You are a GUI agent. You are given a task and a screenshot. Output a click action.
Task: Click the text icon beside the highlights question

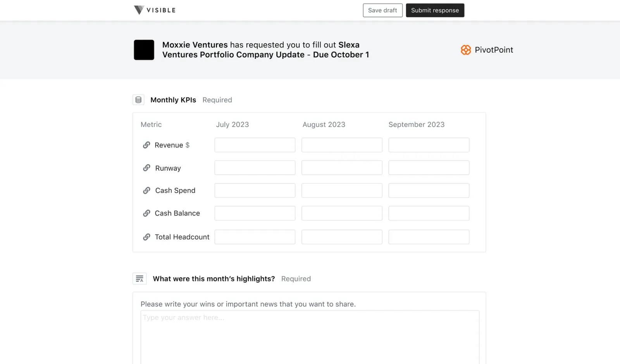139,278
